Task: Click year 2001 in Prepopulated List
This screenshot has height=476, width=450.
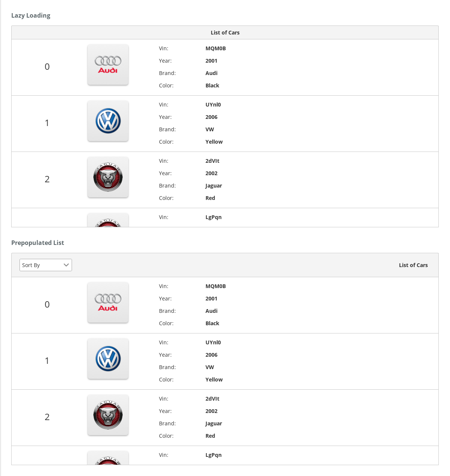Action: [211, 299]
